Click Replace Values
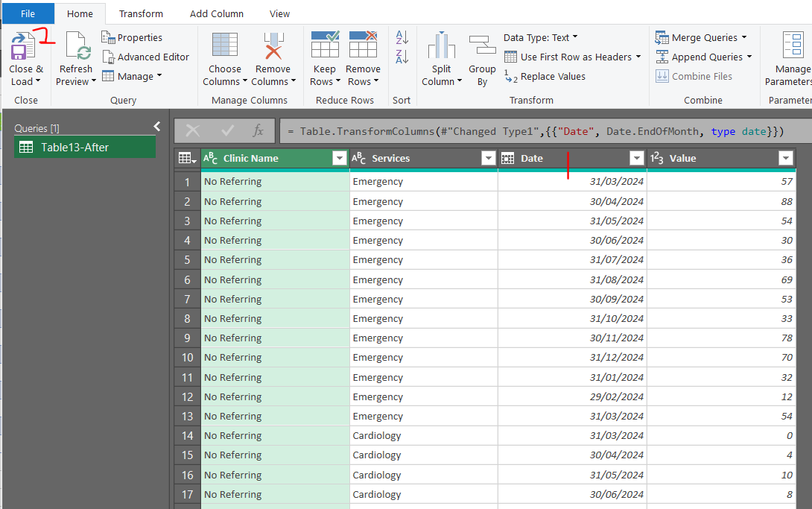Viewport: 812px width, 509px height. [x=545, y=76]
